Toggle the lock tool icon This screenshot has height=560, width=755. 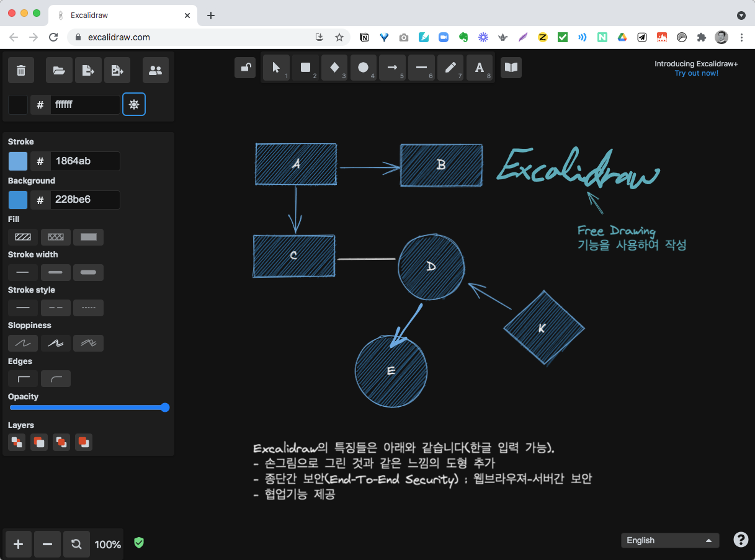tap(245, 68)
